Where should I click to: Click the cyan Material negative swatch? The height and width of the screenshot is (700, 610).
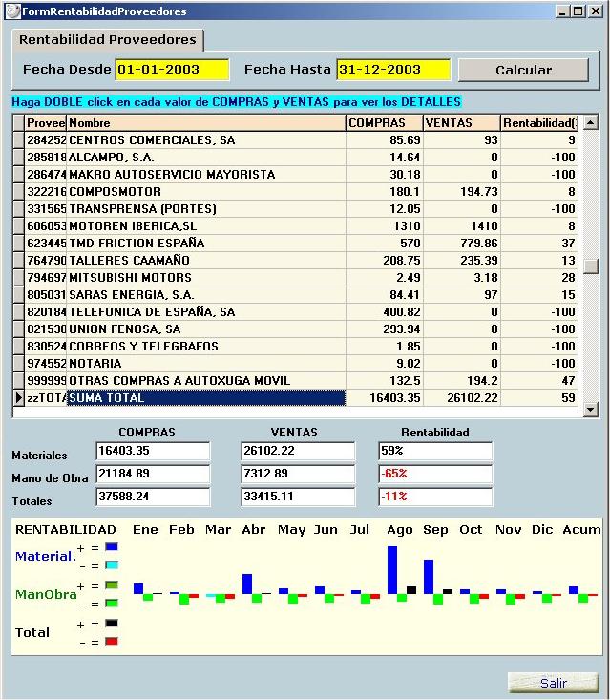112,564
